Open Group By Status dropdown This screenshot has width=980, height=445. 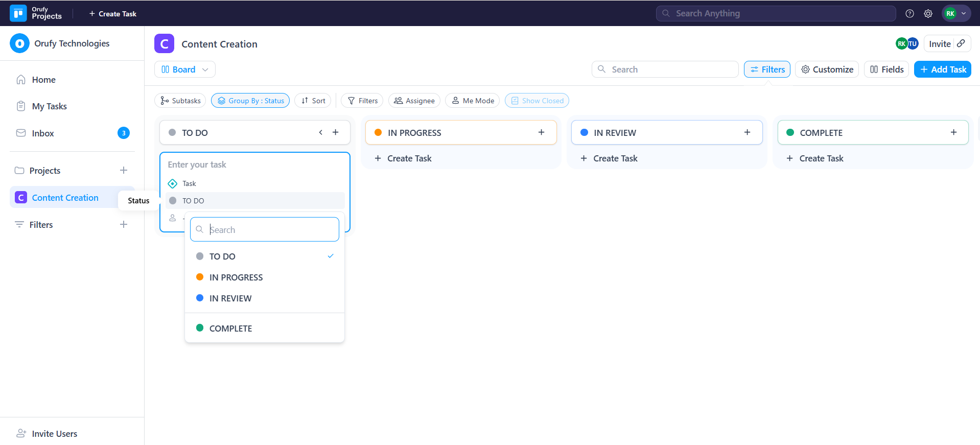click(x=250, y=101)
